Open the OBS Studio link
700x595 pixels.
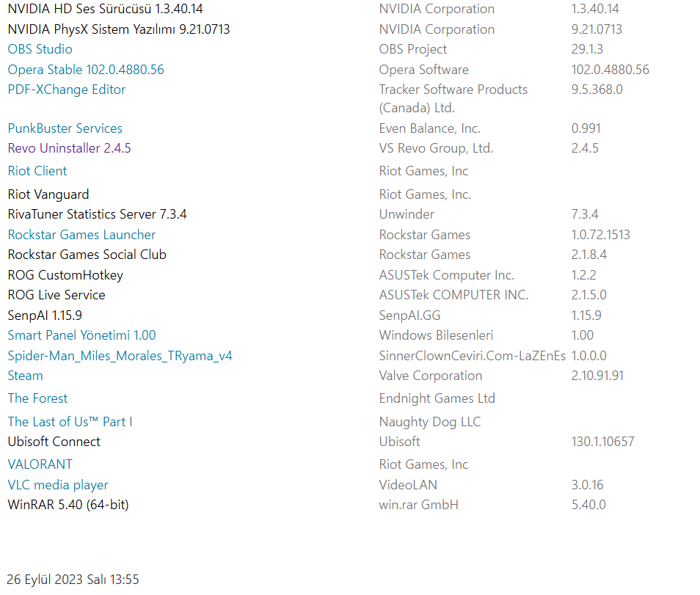coord(40,49)
